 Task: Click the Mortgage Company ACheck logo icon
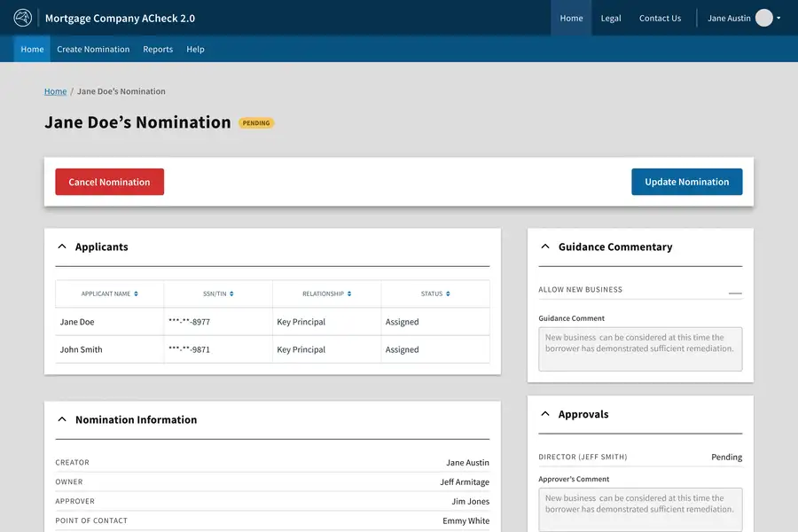coord(22,18)
